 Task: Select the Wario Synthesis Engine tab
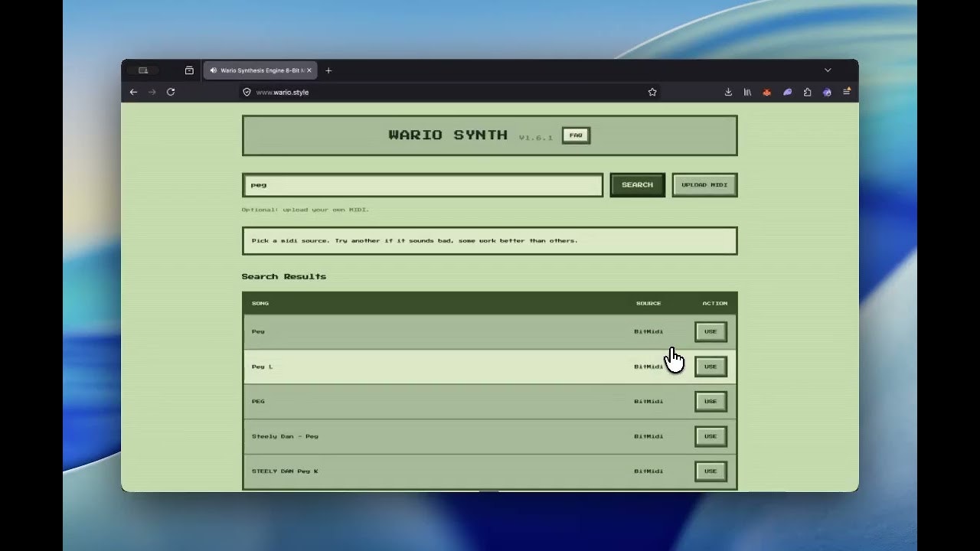[x=260, y=70]
